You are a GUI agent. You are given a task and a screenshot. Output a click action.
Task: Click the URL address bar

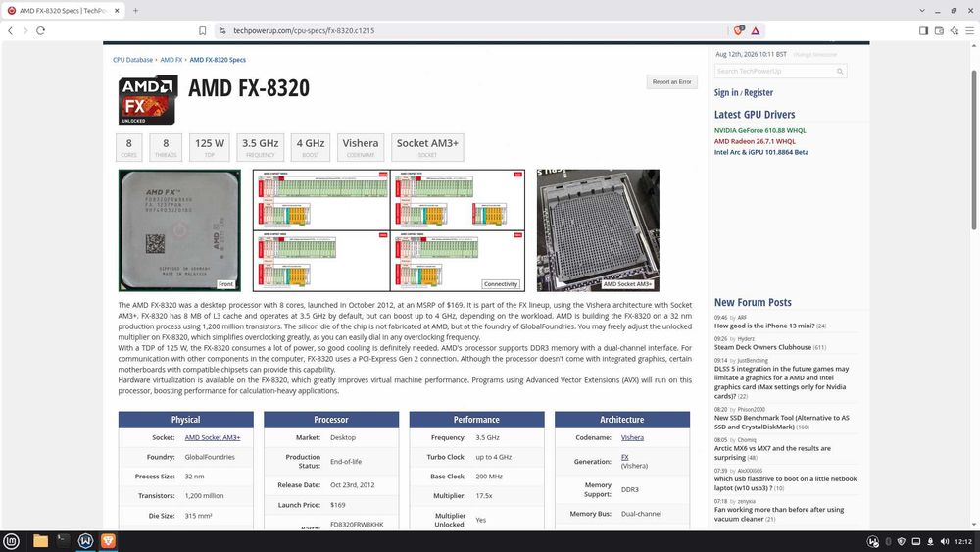(475, 30)
